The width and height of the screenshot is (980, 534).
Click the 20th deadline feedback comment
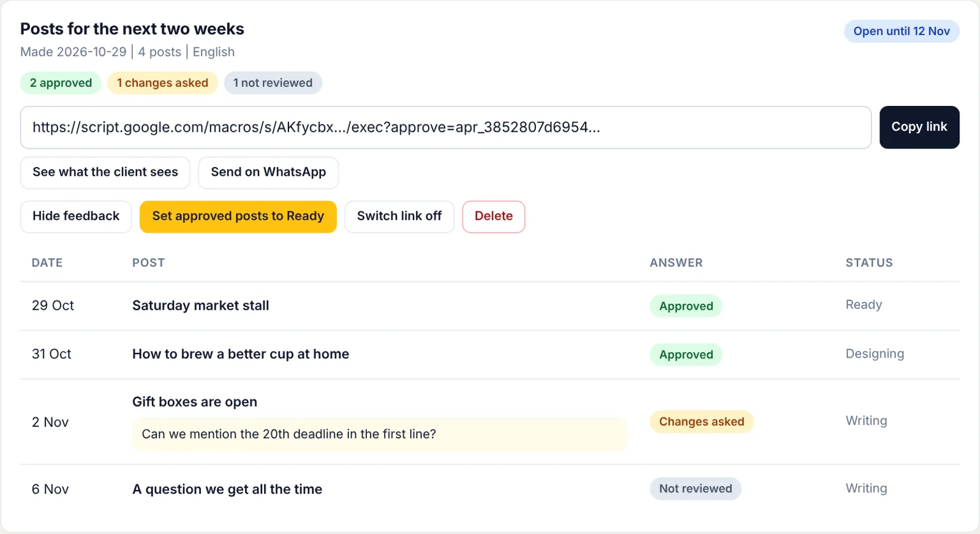pos(379,434)
